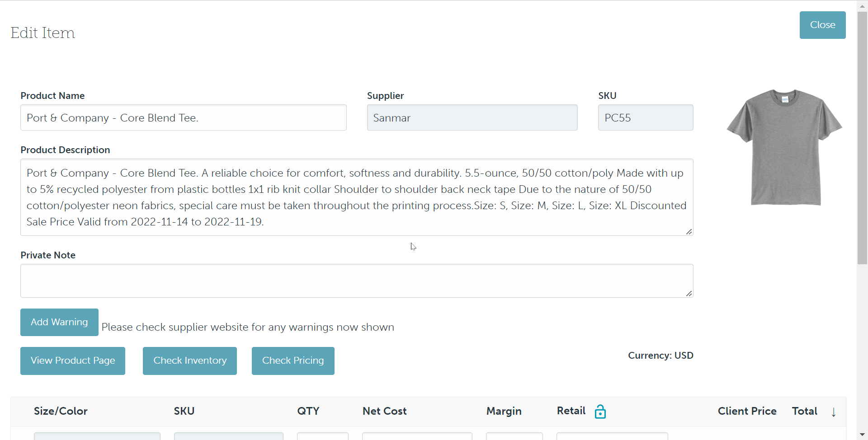Click the Supplier field showing Sanmar
868x440 pixels.
472,118
